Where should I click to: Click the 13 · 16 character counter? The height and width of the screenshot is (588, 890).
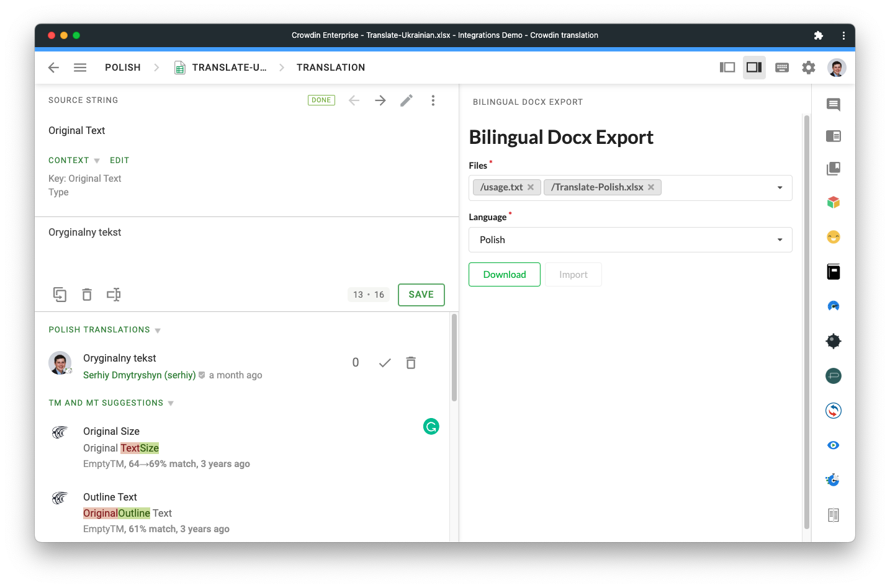click(x=369, y=295)
